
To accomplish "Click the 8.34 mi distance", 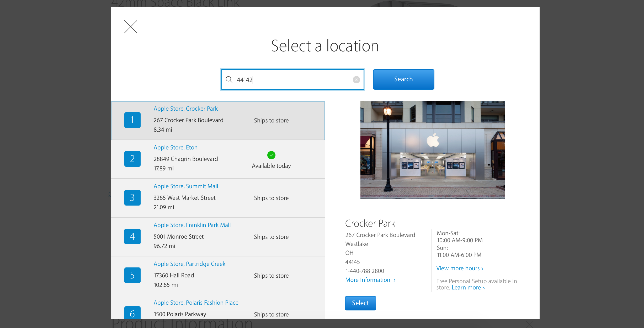I will (x=163, y=130).
